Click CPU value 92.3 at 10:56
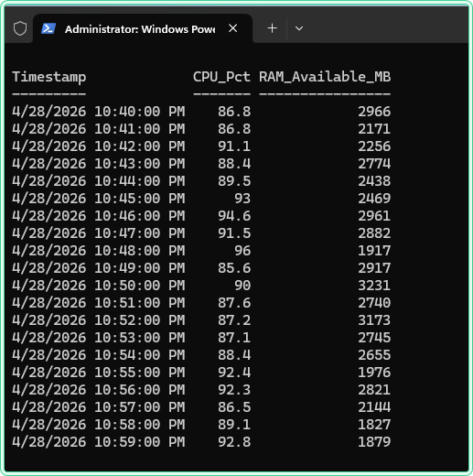 234,390
